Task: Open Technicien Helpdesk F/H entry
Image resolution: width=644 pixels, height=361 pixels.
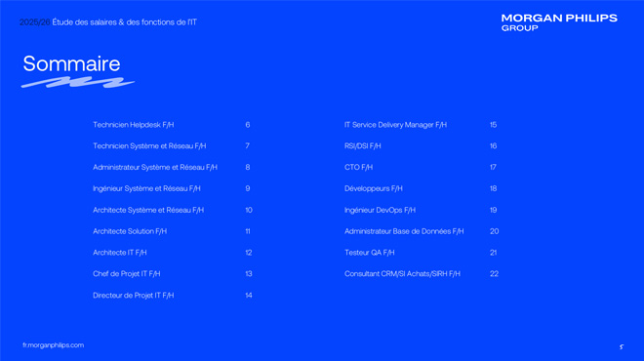Action: click(134, 125)
